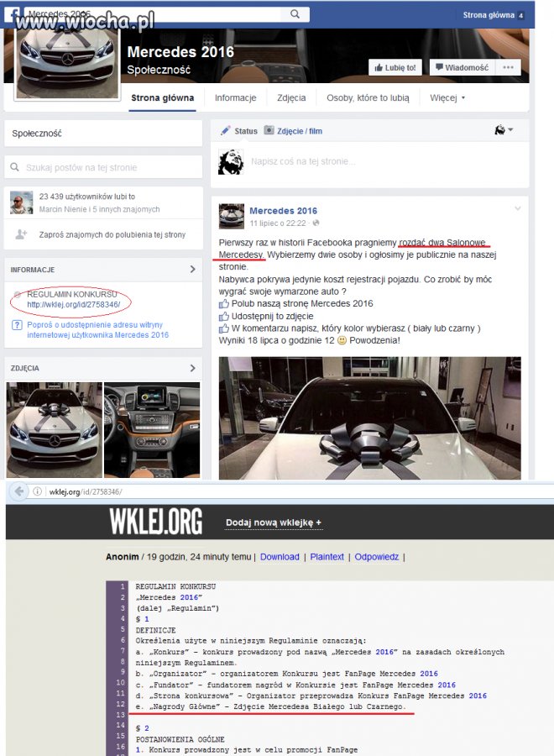
Task: Click the user avatar in the composer
Action: click(231, 161)
